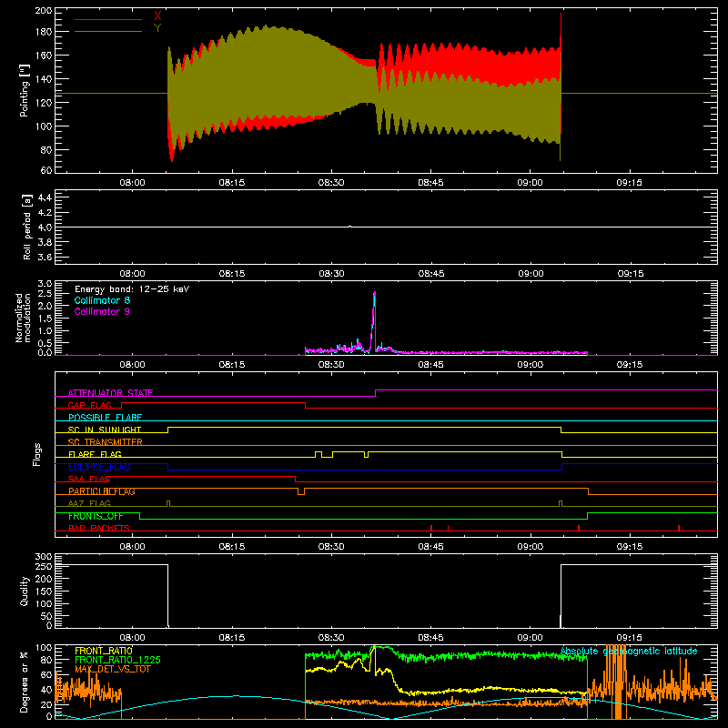Click the '200' tick on Pointing axis

(44, 11)
